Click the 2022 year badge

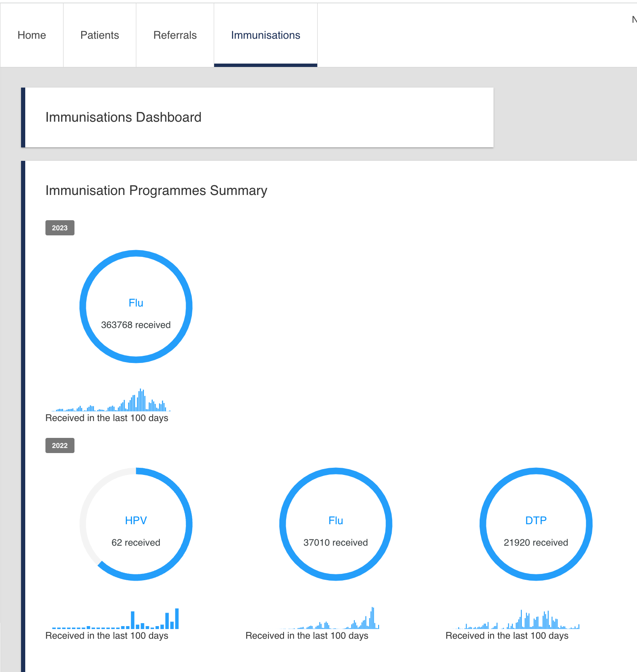coord(60,445)
